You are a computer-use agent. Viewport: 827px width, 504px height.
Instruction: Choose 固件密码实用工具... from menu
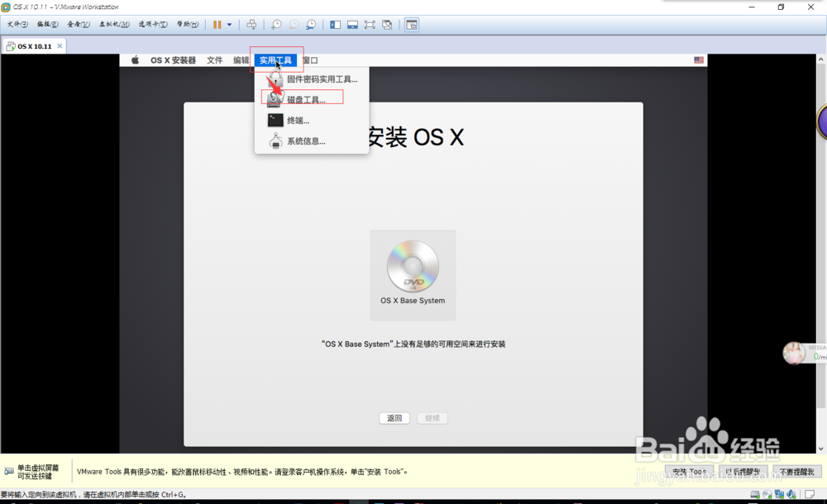(x=312, y=79)
